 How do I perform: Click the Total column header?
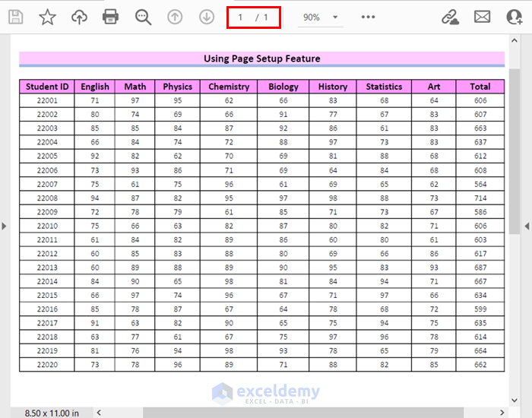click(480, 87)
